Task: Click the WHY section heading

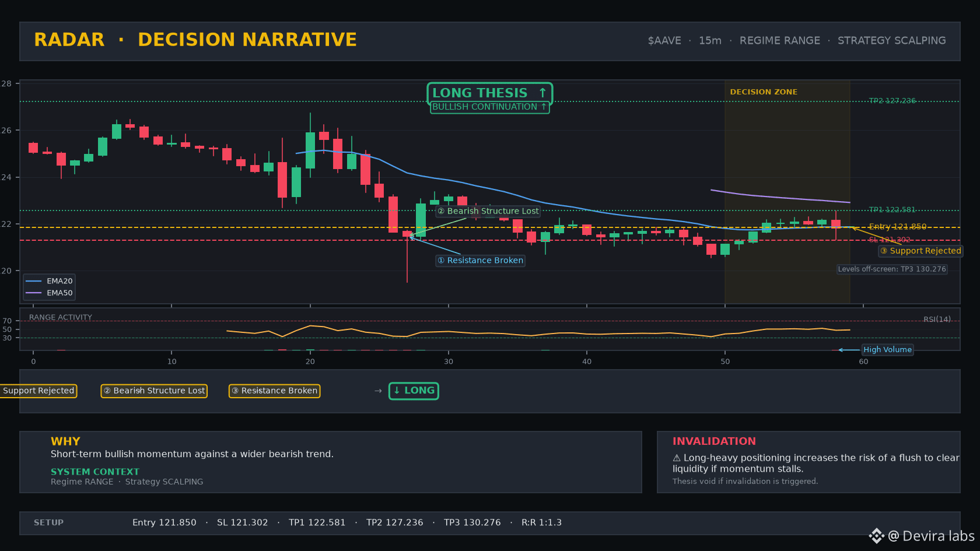Action: pyautogui.click(x=65, y=441)
